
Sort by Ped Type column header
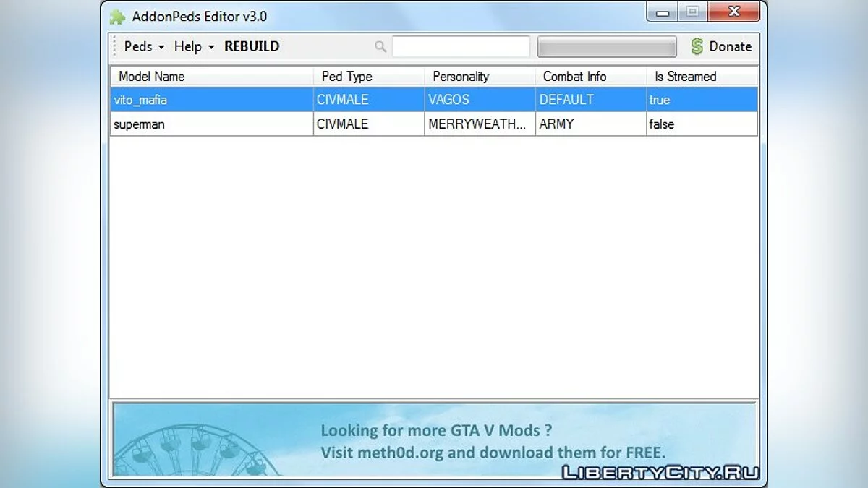tap(346, 77)
